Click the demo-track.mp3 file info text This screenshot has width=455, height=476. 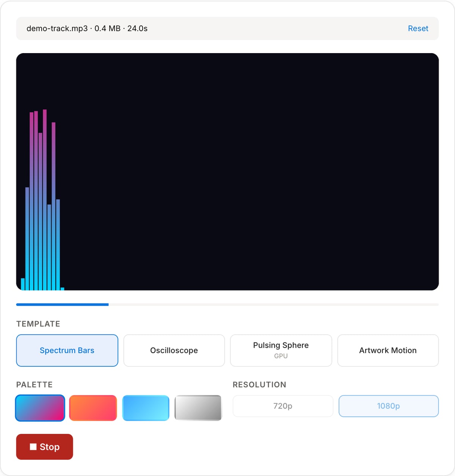pos(87,28)
